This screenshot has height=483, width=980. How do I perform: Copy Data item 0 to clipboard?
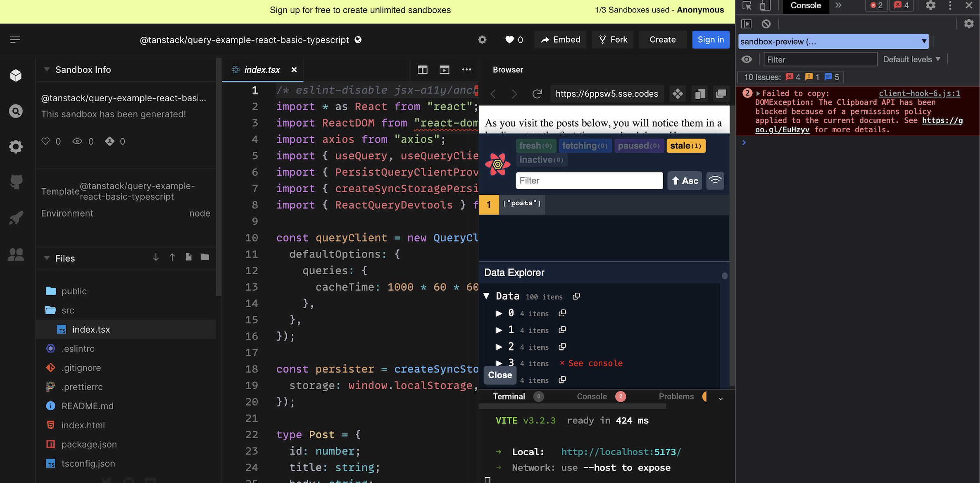click(562, 313)
